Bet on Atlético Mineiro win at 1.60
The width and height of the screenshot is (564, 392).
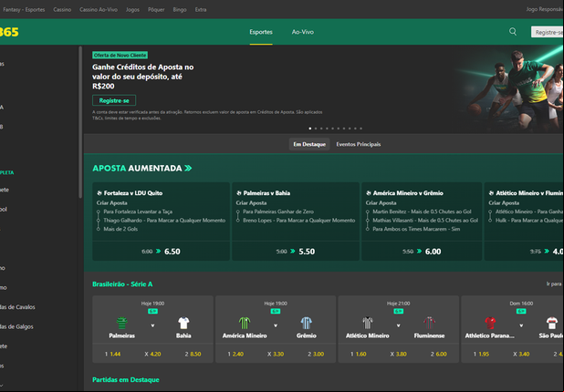tap(359, 354)
